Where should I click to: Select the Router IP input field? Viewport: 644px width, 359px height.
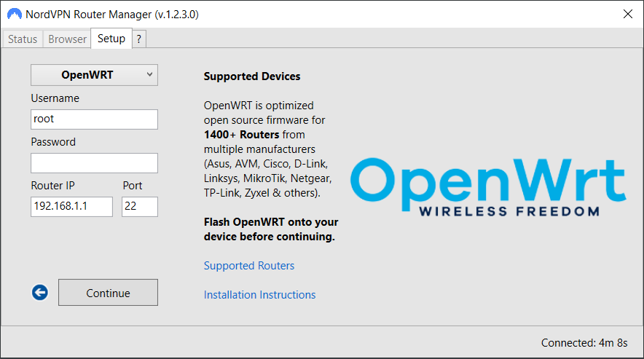coord(71,206)
